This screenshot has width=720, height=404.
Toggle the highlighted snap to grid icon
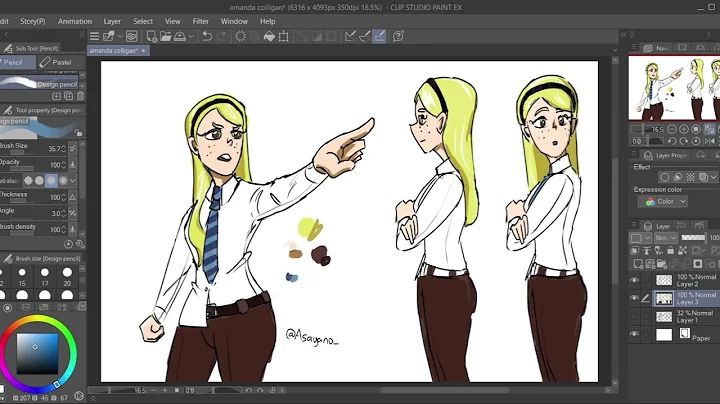(x=379, y=36)
